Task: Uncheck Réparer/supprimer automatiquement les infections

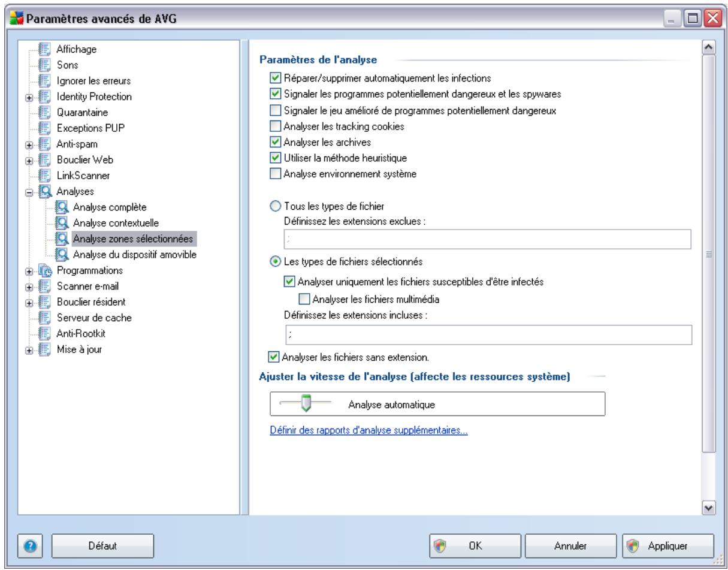Action: 275,77
